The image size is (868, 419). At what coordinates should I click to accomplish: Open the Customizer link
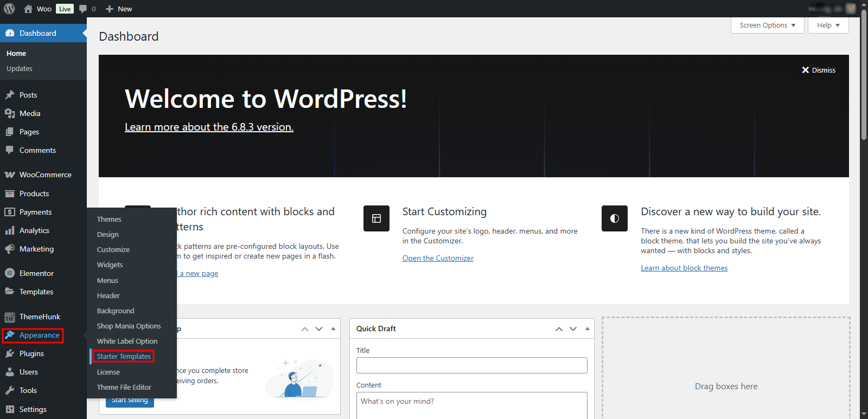(x=438, y=258)
